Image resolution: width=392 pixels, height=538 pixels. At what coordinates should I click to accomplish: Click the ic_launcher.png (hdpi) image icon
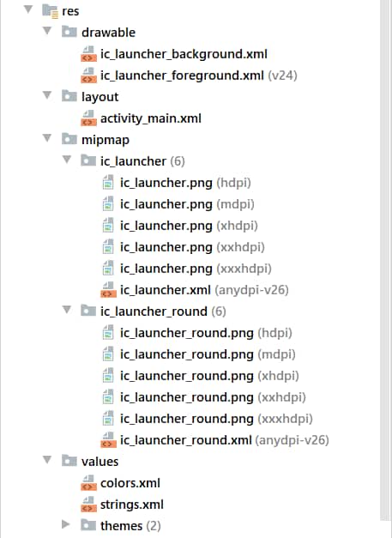tap(108, 183)
